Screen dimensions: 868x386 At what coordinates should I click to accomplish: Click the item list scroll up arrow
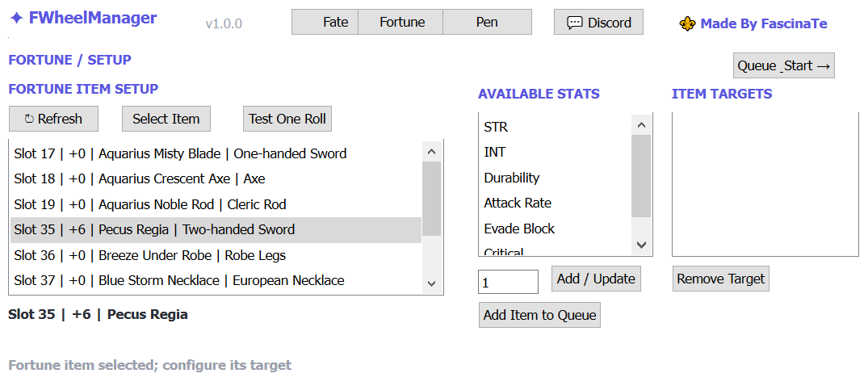click(x=432, y=151)
